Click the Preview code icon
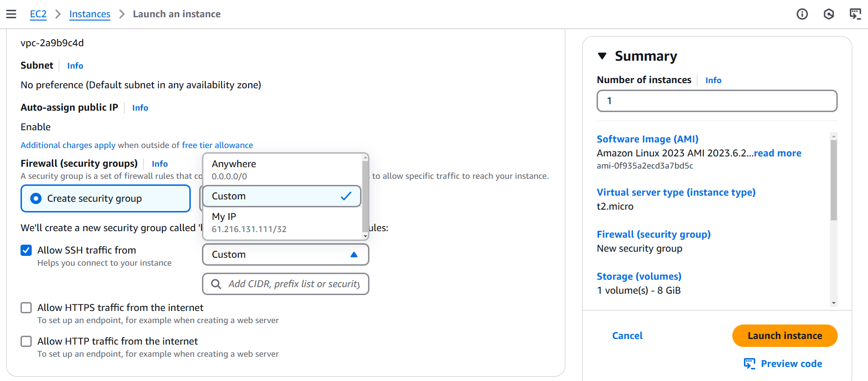 [x=749, y=364]
